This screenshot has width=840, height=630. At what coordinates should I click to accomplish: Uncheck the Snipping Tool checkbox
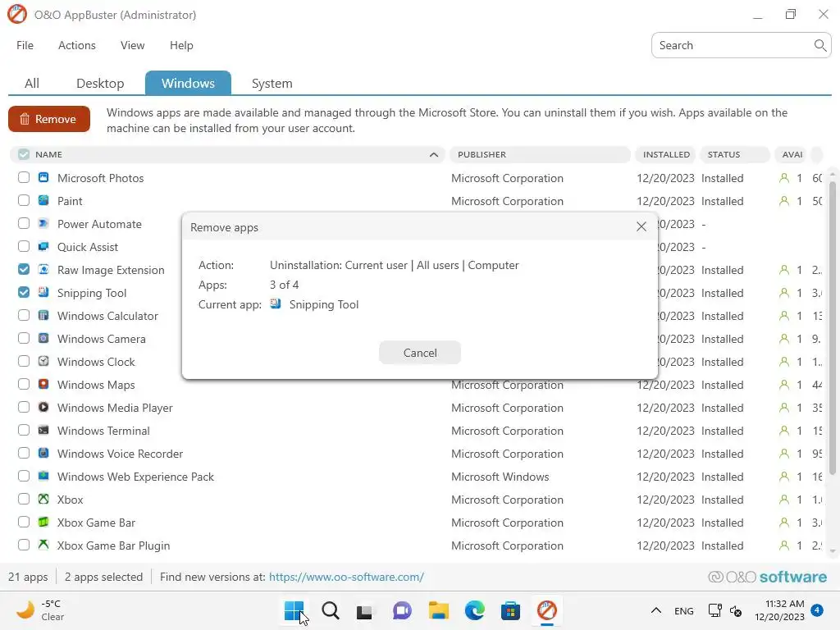[x=24, y=293]
